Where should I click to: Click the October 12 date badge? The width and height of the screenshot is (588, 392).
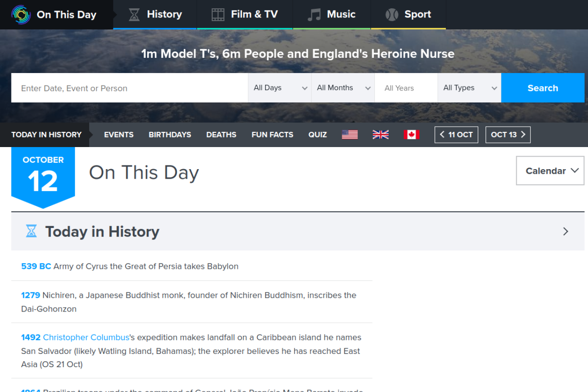pyautogui.click(x=43, y=177)
